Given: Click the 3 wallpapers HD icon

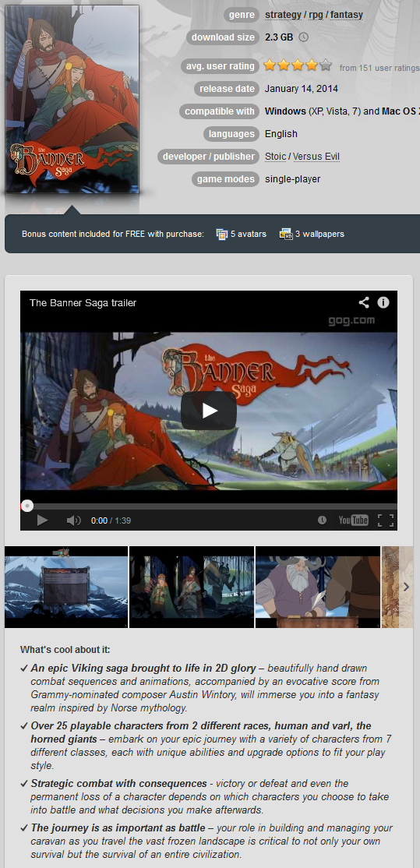Looking at the screenshot, I should click(285, 235).
